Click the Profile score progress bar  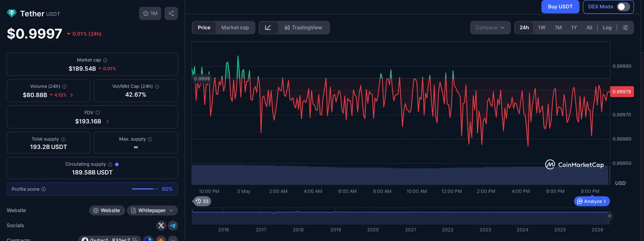coord(145,189)
